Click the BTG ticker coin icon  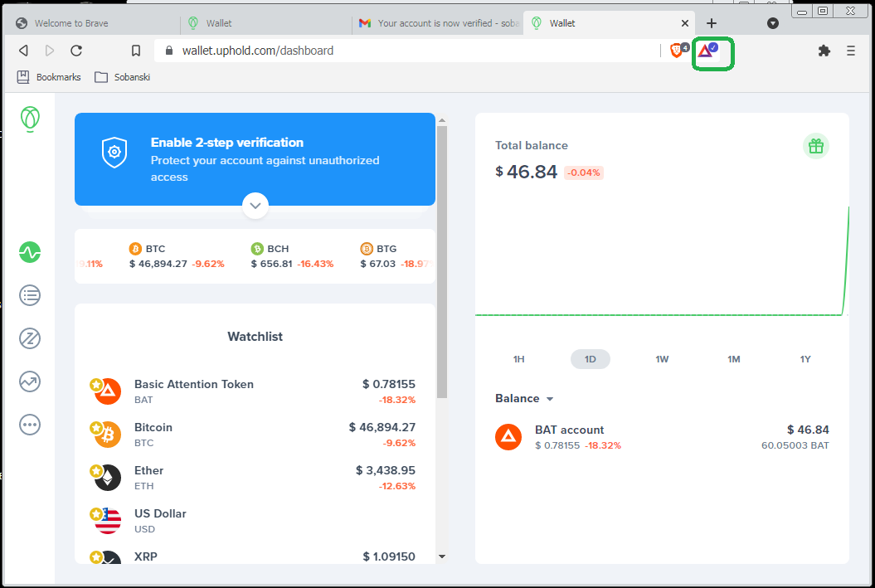tap(366, 248)
